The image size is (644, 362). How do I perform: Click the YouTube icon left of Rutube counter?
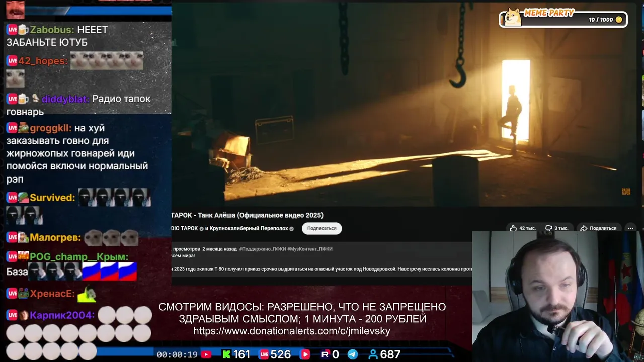[x=305, y=354]
